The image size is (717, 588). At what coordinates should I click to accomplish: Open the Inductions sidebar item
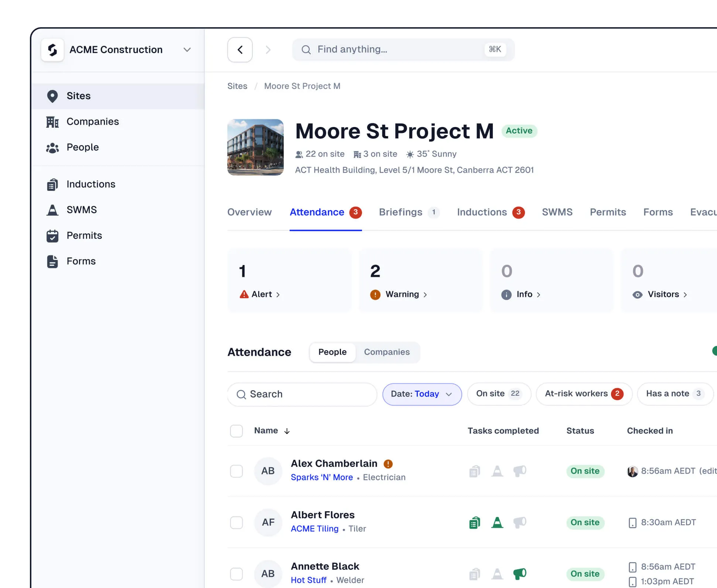click(91, 184)
